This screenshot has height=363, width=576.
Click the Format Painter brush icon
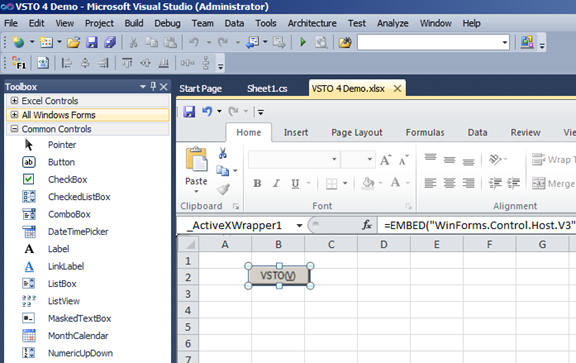point(223,189)
